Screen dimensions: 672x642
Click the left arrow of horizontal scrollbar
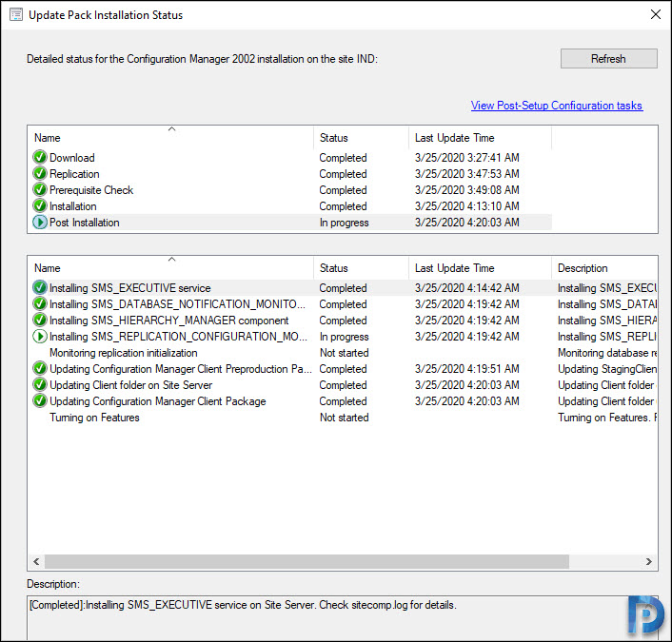(x=36, y=561)
